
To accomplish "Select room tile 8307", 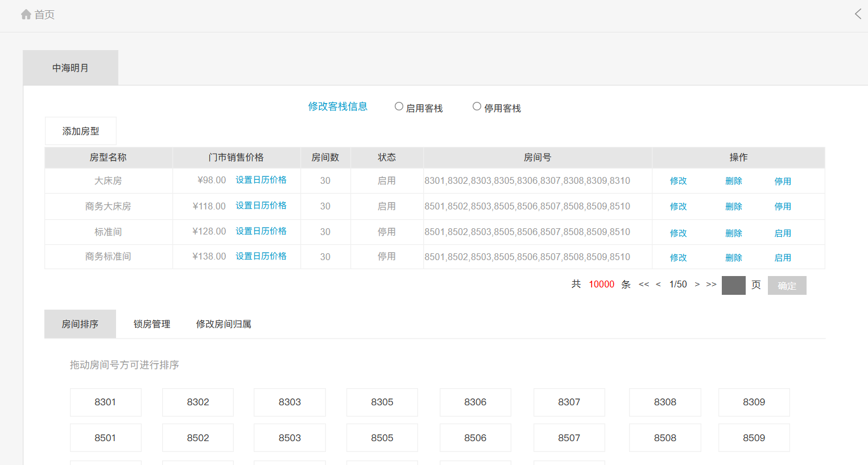I will click(569, 402).
